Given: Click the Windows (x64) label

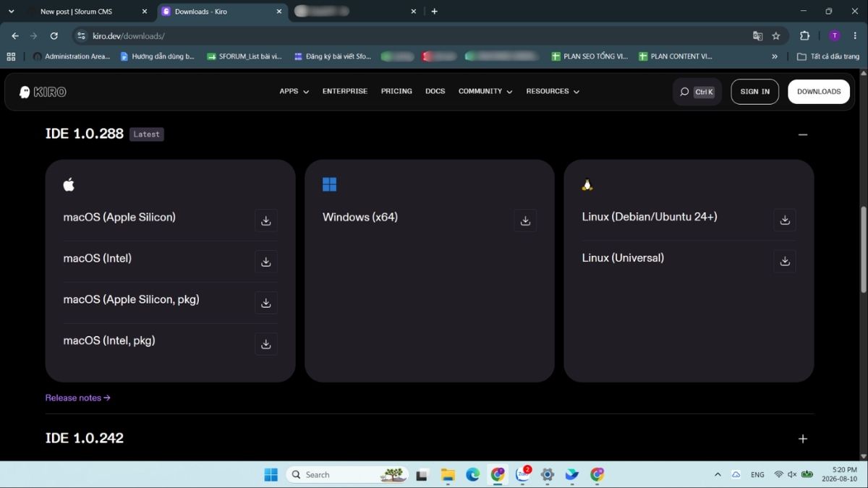Looking at the screenshot, I should point(360,217).
